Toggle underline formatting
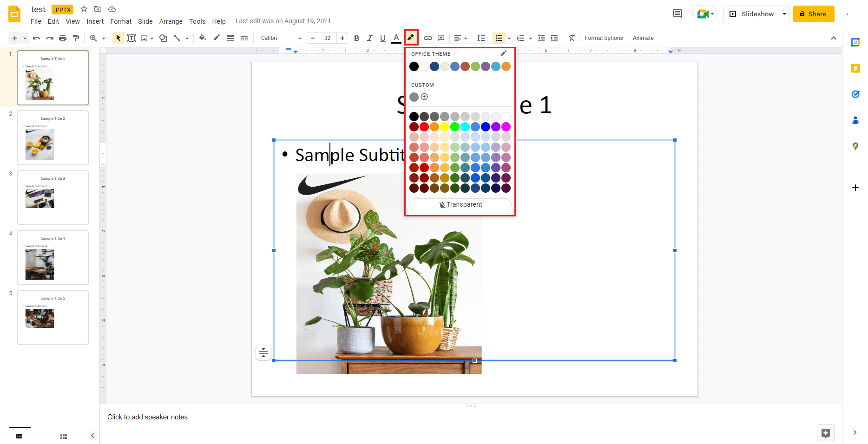This screenshot has width=868, height=444. [x=382, y=38]
